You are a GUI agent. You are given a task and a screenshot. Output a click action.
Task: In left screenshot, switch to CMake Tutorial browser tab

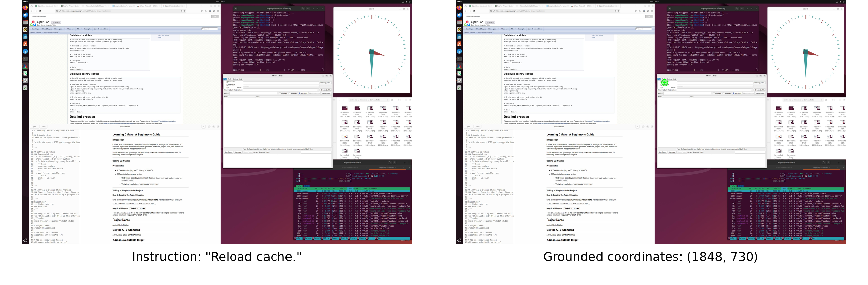[x=149, y=6]
